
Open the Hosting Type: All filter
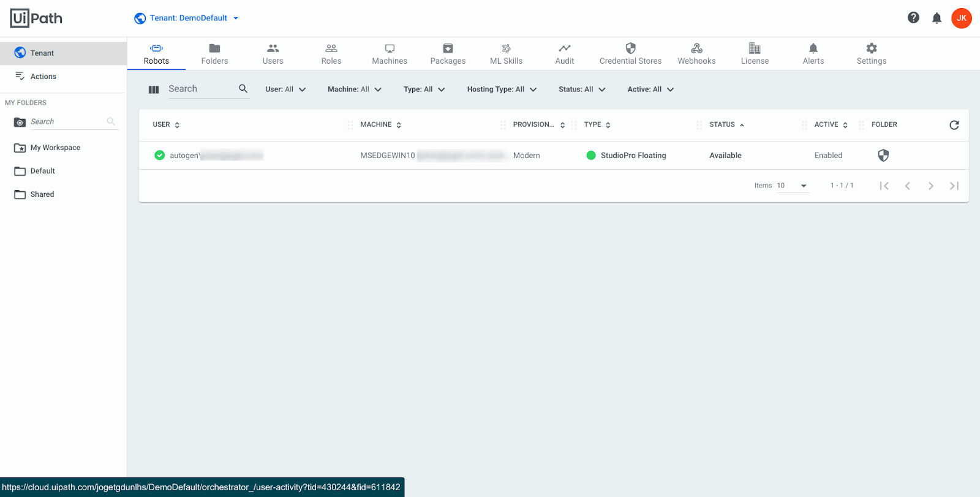pos(502,89)
